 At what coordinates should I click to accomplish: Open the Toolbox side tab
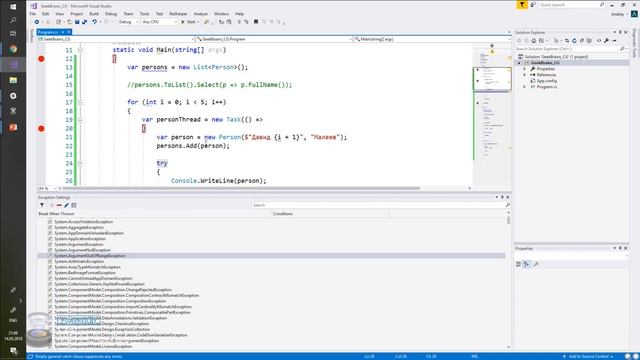(31, 36)
